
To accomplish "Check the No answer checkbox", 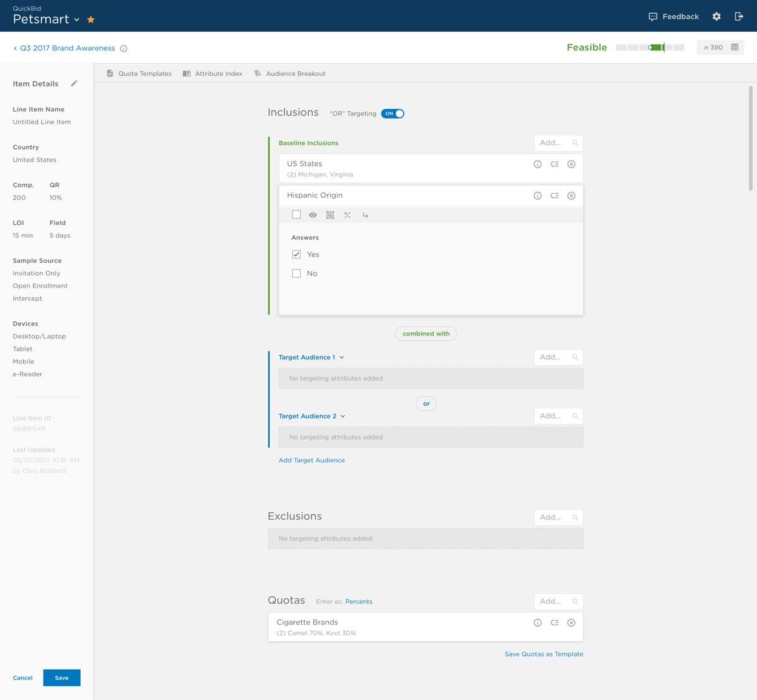I will (x=296, y=273).
